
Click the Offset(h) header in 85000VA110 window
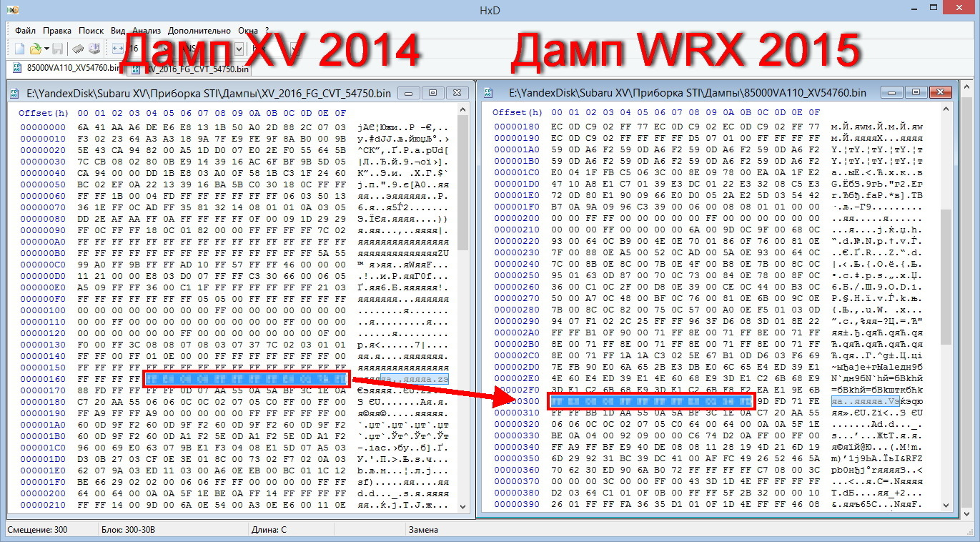518,112
